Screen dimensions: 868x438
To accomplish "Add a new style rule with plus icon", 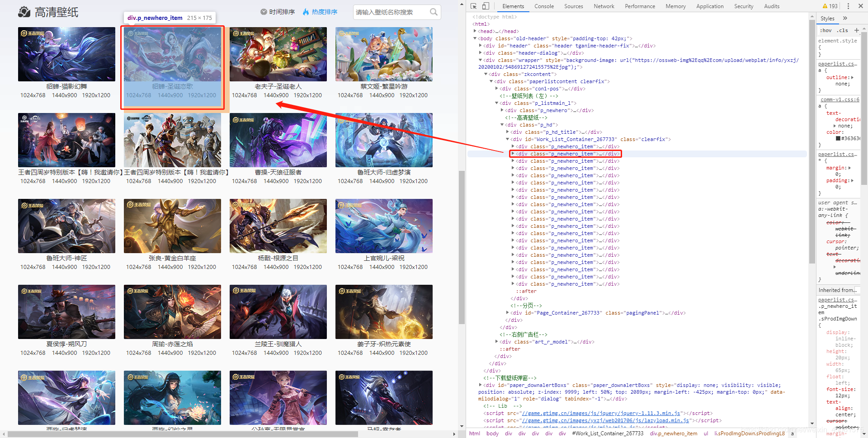I will (x=856, y=30).
